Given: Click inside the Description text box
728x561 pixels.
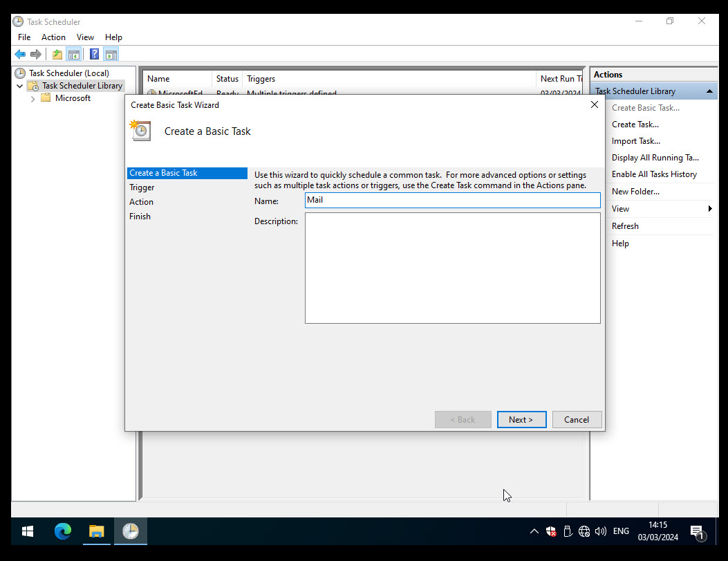Looking at the screenshot, I should (x=452, y=268).
